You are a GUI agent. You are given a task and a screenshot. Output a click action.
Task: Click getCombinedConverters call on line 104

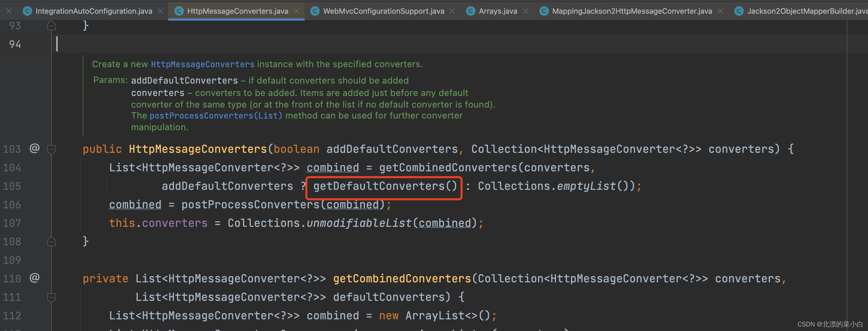point(448,168)
